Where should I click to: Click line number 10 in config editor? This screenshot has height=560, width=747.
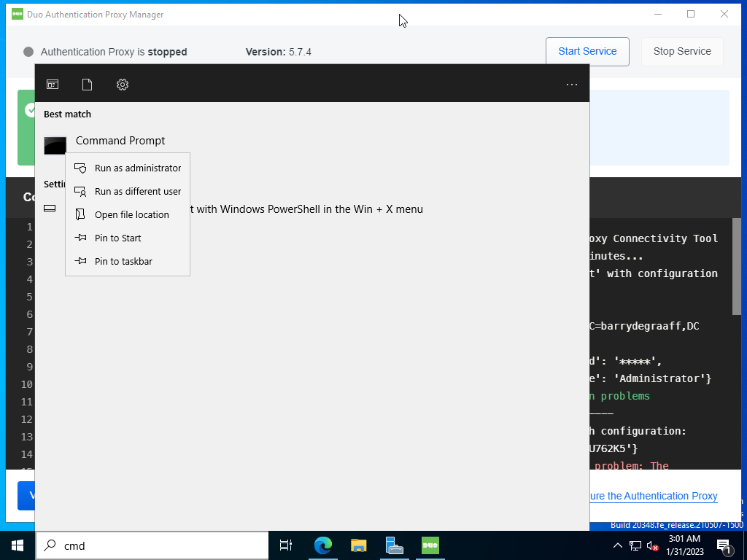point(27,384)
